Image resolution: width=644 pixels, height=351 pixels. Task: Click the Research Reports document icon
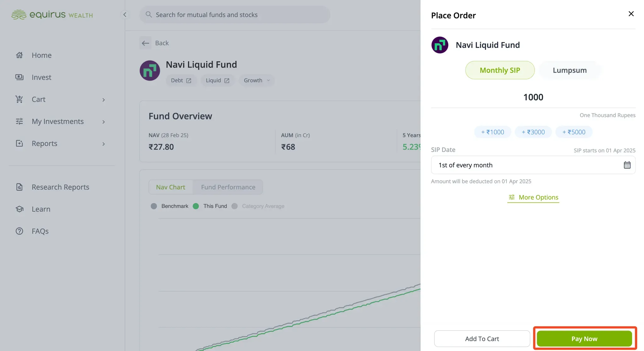[x=19, y=187]
